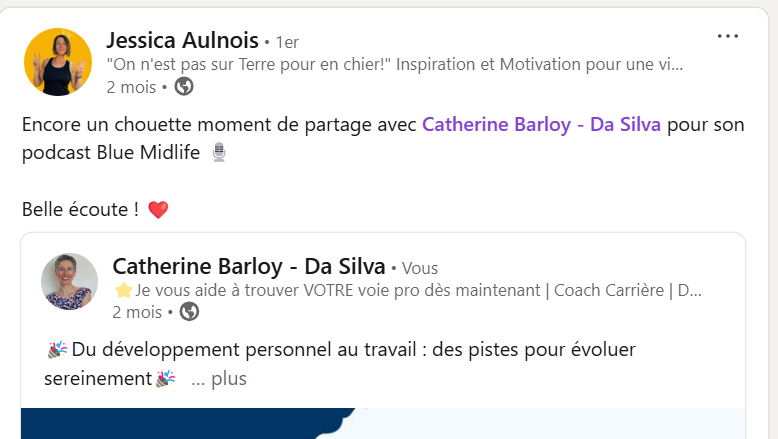The image size is (778, 439).
Task: Expand shared post text with "… plus"
Action: tap(219, 379)
